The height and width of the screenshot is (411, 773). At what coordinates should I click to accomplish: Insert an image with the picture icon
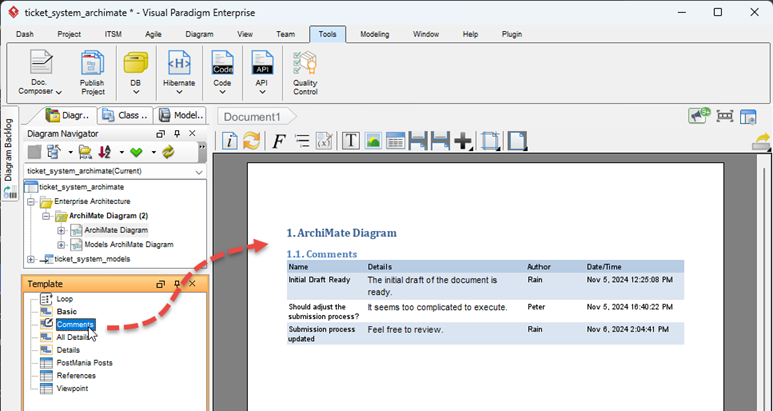coord(373,141)
